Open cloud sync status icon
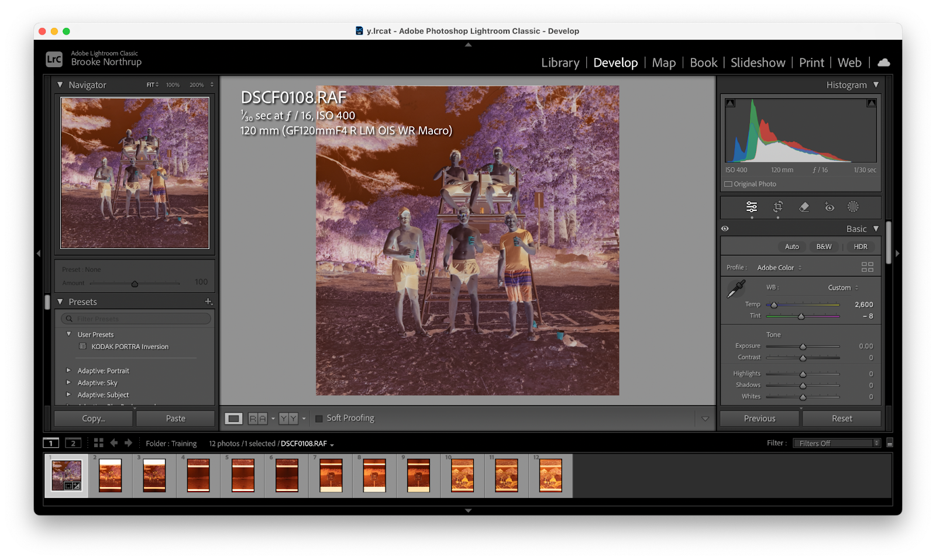Screen dimensions: 936x560 [x=884, y=63]
